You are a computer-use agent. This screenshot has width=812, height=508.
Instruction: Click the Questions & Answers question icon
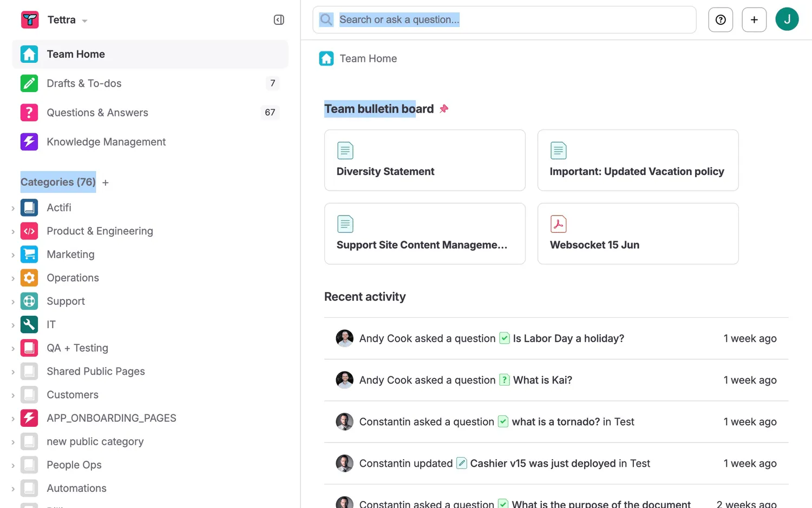[x=29, y=113]
